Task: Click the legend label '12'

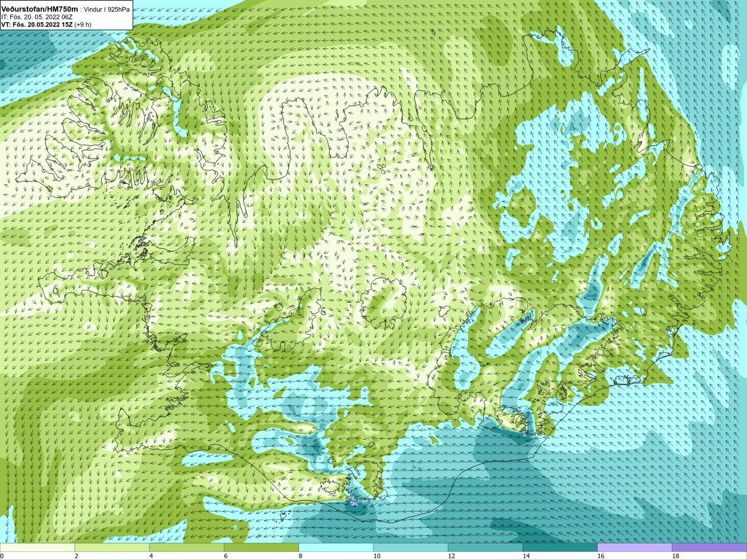Action: [x=452, y=556]
